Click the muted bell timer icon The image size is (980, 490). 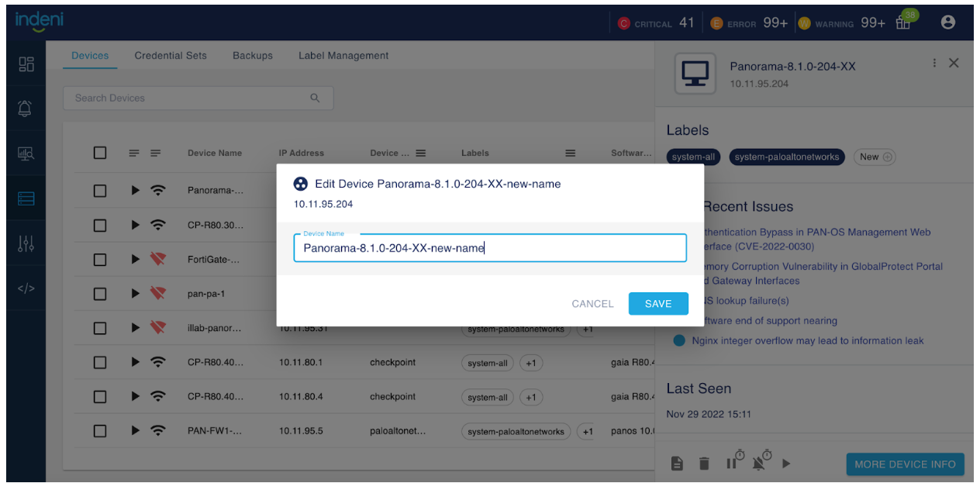click(761, 461)
